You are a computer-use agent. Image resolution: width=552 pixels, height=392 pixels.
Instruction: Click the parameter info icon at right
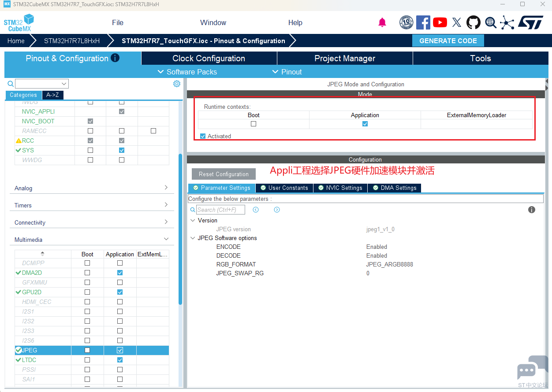(x=532, y=210)
